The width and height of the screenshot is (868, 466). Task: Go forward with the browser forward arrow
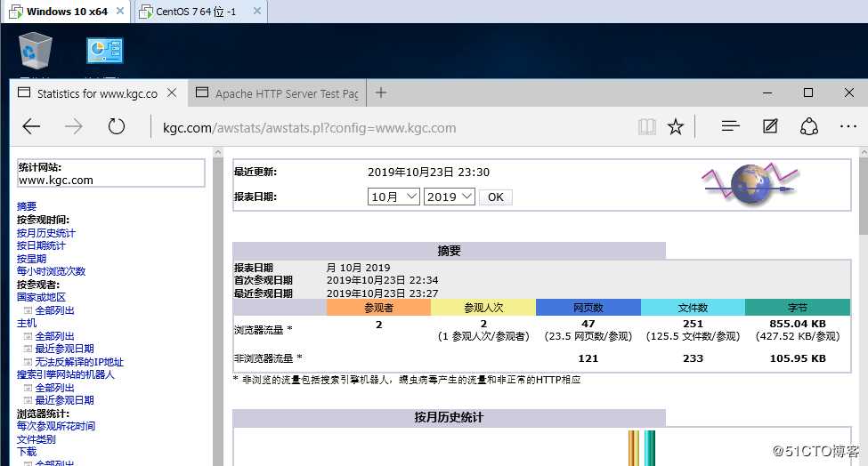[x=73, y=126]
